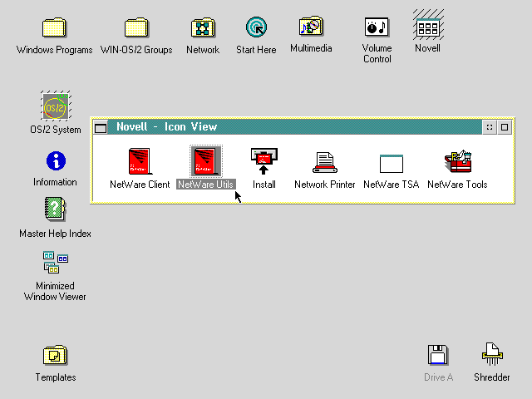The height and width of the screenshot is (399, 532).
Task: Open the Install icon
Action: coord(264,160)
